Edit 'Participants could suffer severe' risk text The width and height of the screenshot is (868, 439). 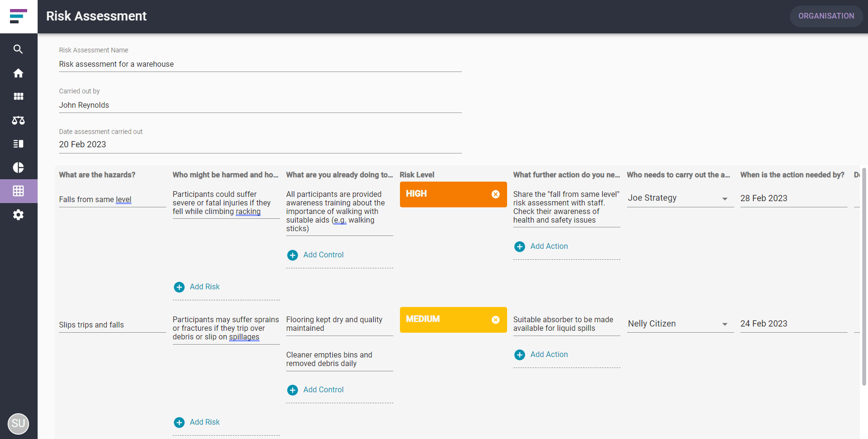click(x=226, y=203)
